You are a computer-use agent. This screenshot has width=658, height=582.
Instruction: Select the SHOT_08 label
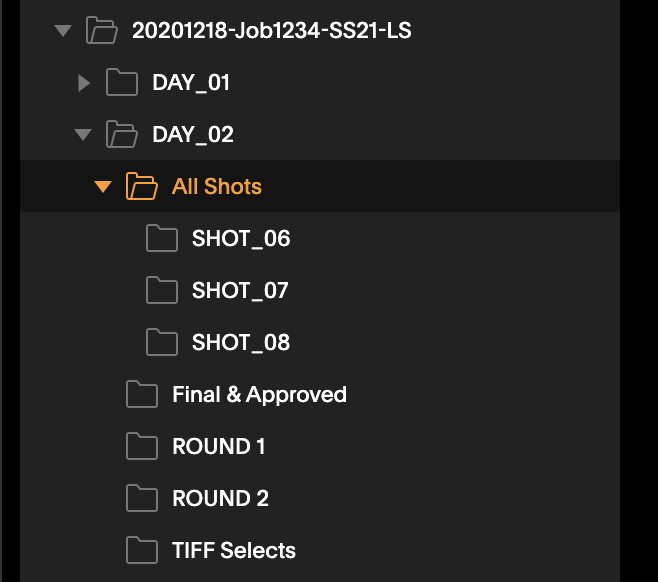coord(241,343)
